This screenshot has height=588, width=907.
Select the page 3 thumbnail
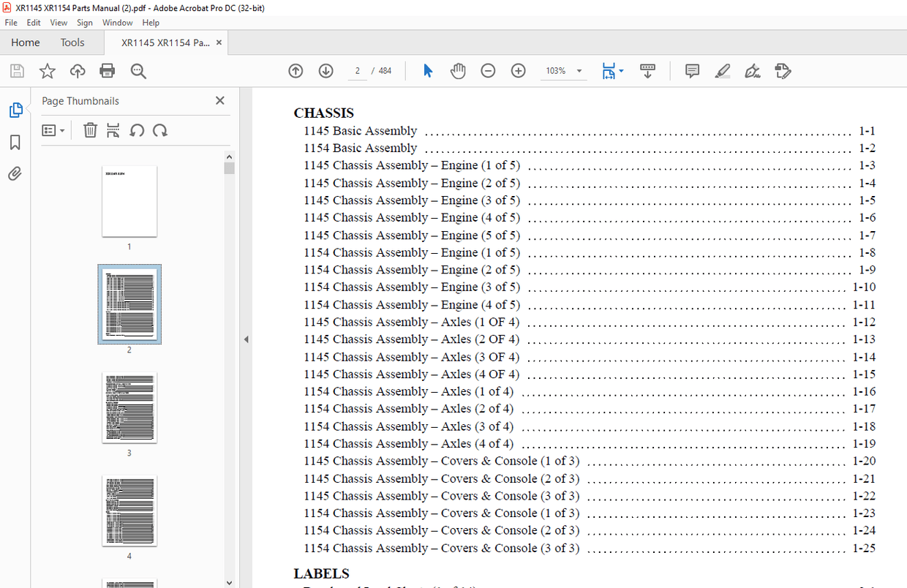[129, 407]
